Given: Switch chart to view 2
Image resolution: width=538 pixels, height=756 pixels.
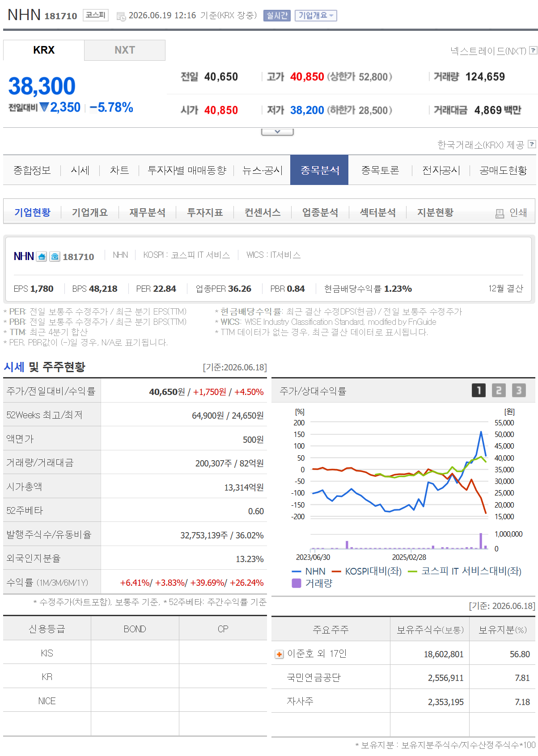Looking at the screenshot, I should pos(499,391).
